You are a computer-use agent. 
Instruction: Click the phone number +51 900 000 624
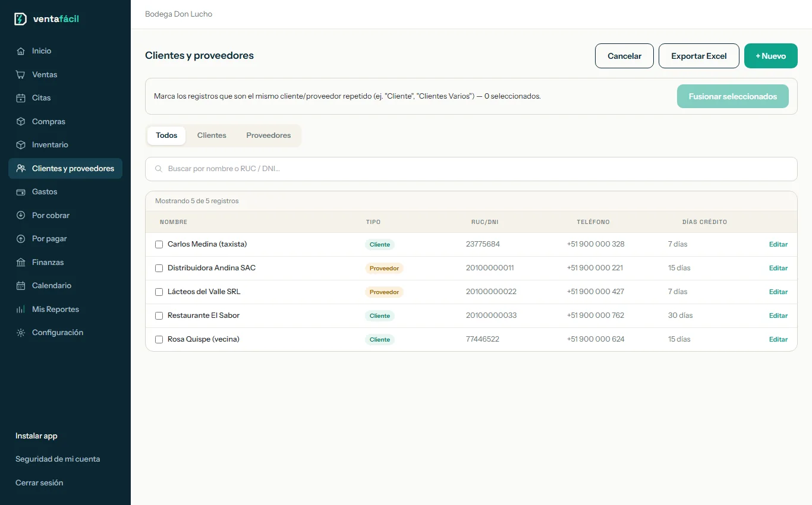pos(596,339)
